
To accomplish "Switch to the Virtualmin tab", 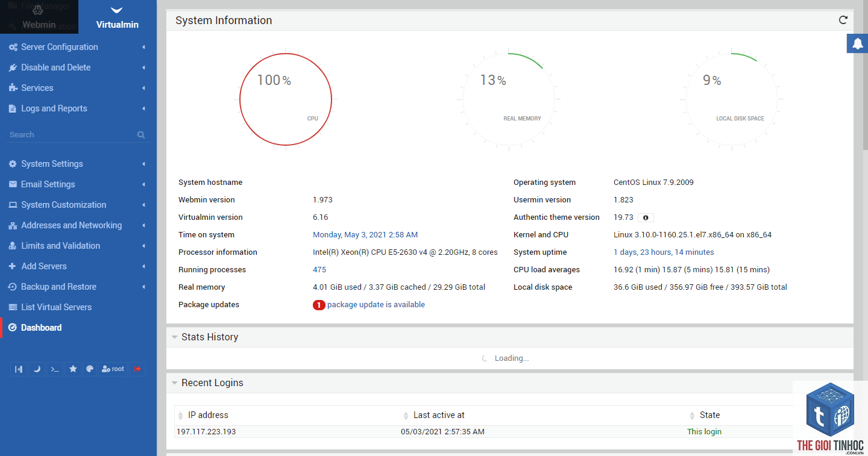I will [x=118, y=17].
